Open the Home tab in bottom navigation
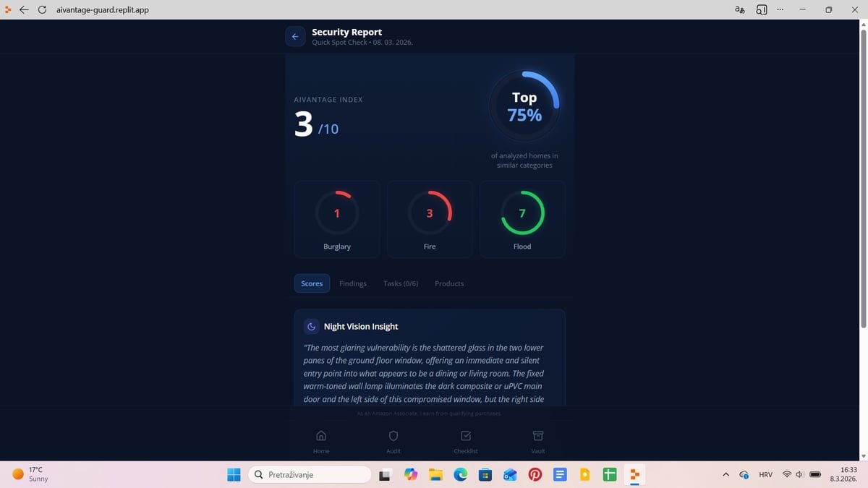The height and width of the screenshot is (488, 868). 321,441
